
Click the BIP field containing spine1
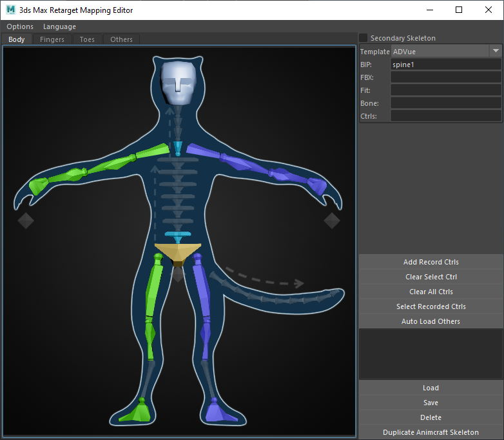tap(446, 65)
